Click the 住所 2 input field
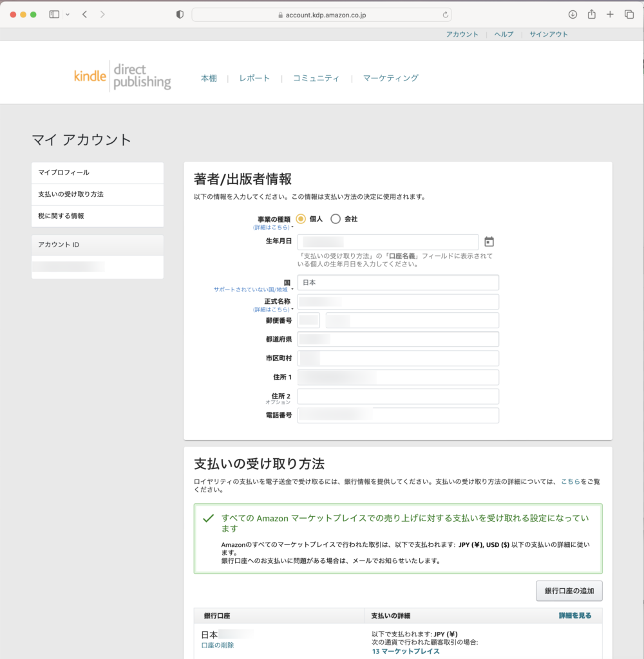The image size is (644, 659). pos(397,396)
